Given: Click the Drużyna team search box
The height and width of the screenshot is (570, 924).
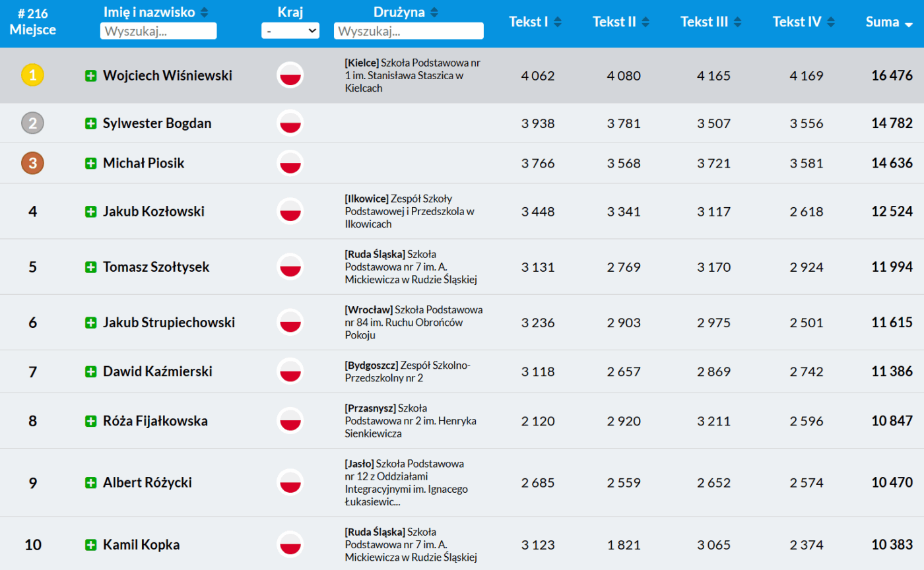Looking at the screenshot, I should (409, 31).
